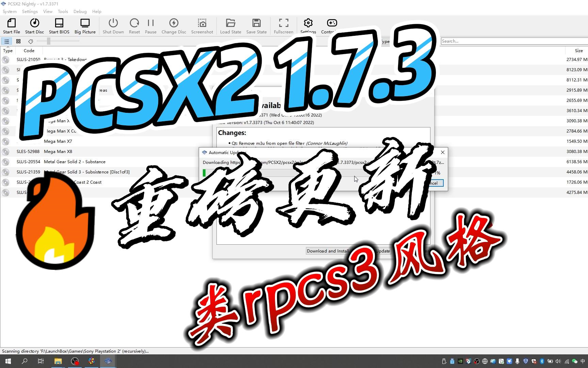Toggle the show titles tag icon
The height and width of the screenshot is (368, 588).
point(31,41)
